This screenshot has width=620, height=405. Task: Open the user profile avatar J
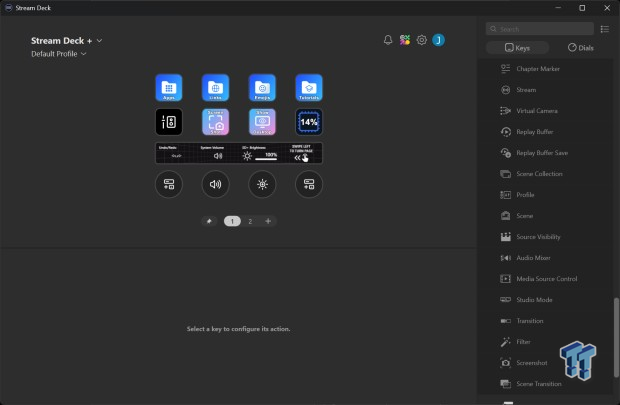pos(438,40)
